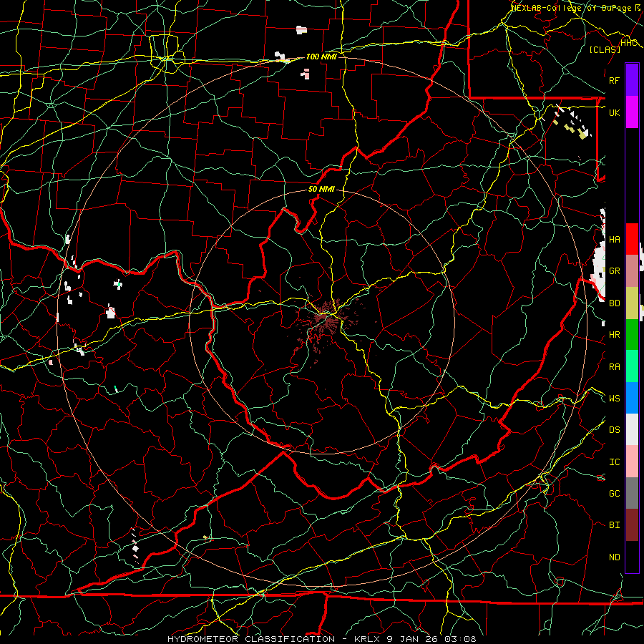Screen dimensions: 644x644
Task: Click the HR green legend swatch
Action: click(x=632, y=334)
